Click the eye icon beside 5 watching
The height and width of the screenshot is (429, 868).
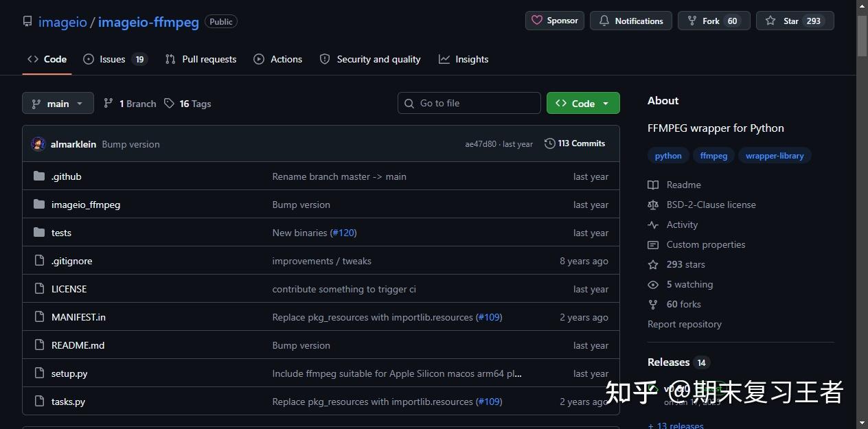pyautogui.click(x=653, y=284)
